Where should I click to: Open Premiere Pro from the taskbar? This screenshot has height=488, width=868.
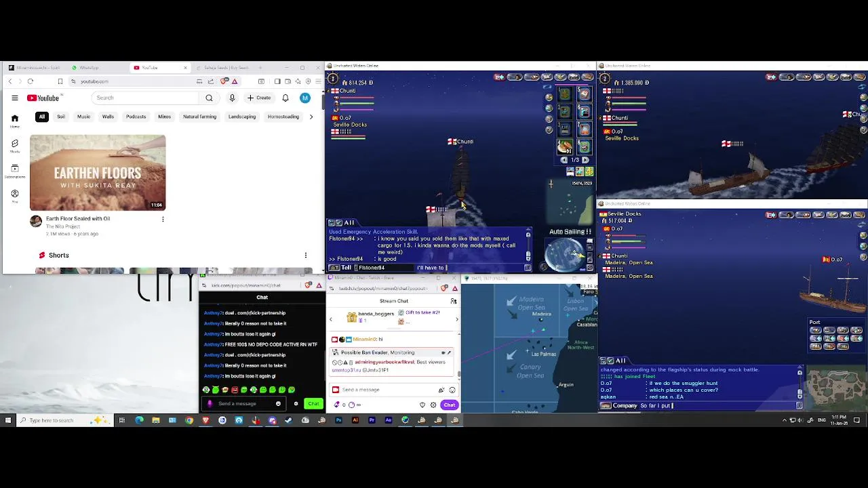(x=372, y=420)
